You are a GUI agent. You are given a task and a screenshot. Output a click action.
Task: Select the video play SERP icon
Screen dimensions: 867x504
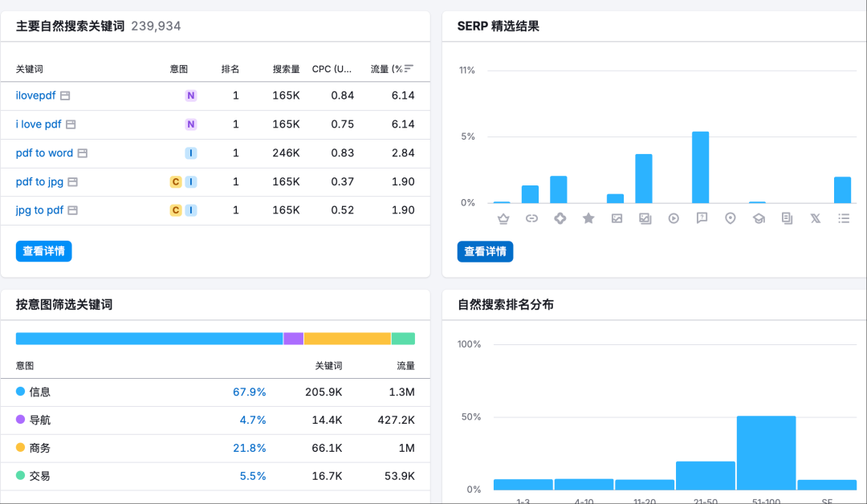(x=674, y=219)
